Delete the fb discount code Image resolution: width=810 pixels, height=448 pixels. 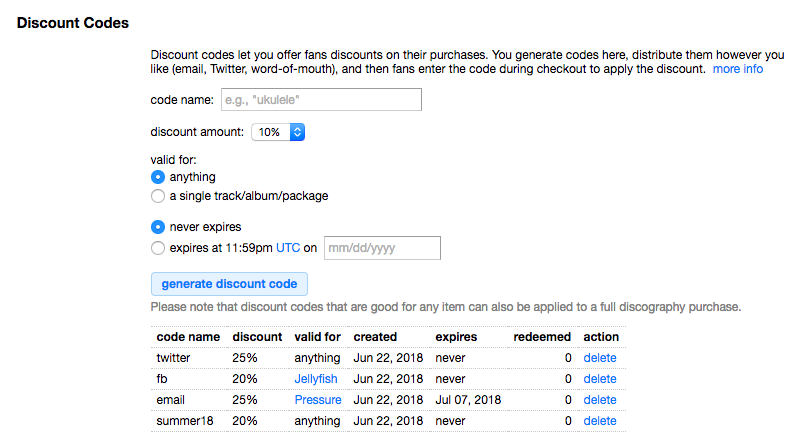pyautogui.click(x=600, y=379)
